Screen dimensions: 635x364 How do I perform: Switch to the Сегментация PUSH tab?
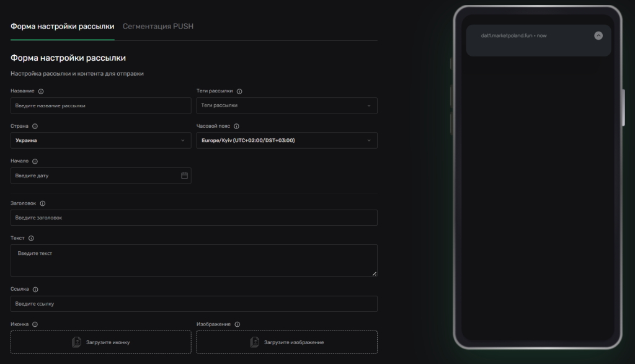[x=158, y=26]
